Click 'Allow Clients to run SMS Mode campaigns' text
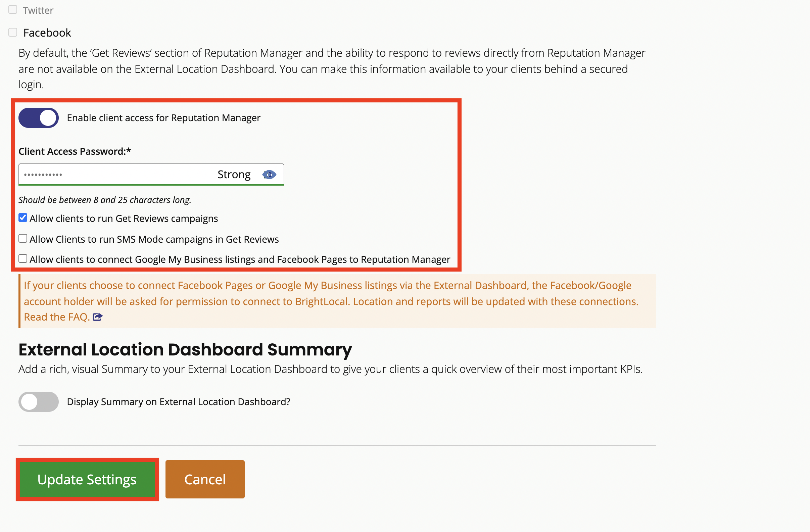Image resolution: width=810 pixels, height=532 pixels. click(154, 239)
